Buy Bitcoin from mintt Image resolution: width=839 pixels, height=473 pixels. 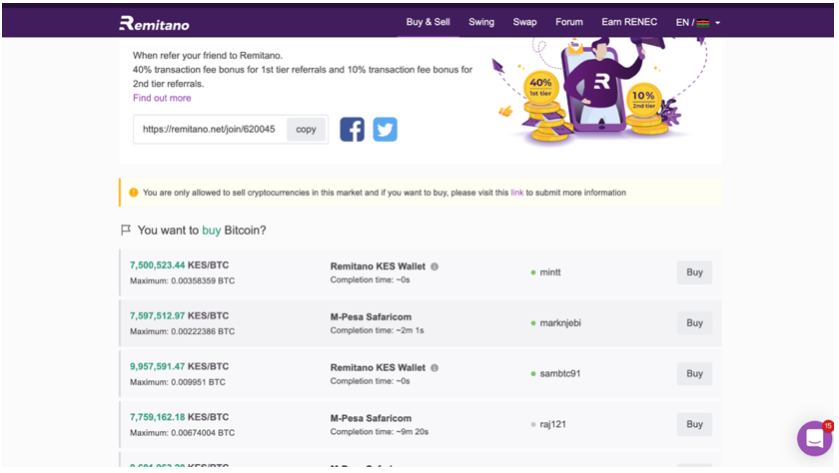[x=694, y=272]
